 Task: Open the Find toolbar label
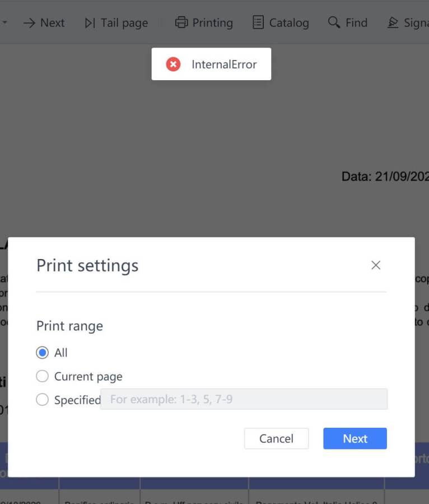point(356,23)
